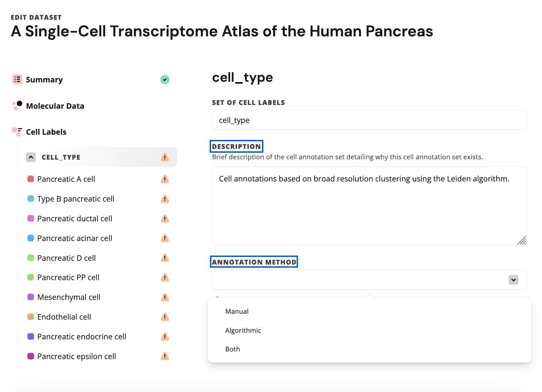Switch to the Molecular Data section

55,106
